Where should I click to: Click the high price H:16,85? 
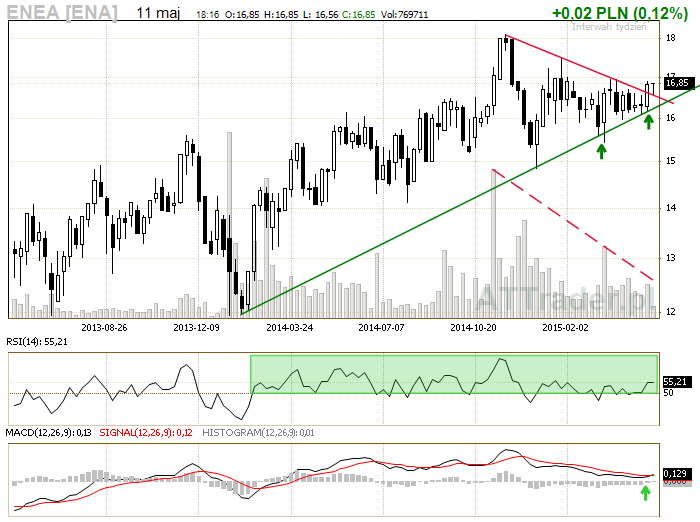tap(281, 15)
